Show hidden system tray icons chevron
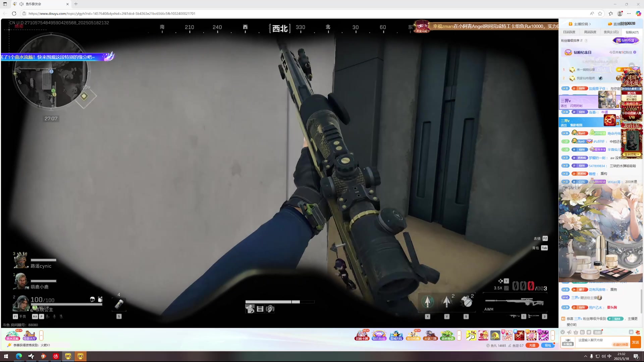 (586, 356)
